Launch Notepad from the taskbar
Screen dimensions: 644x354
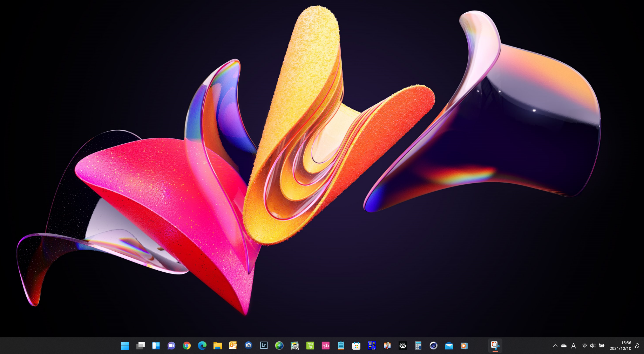(x=341, y=346)
